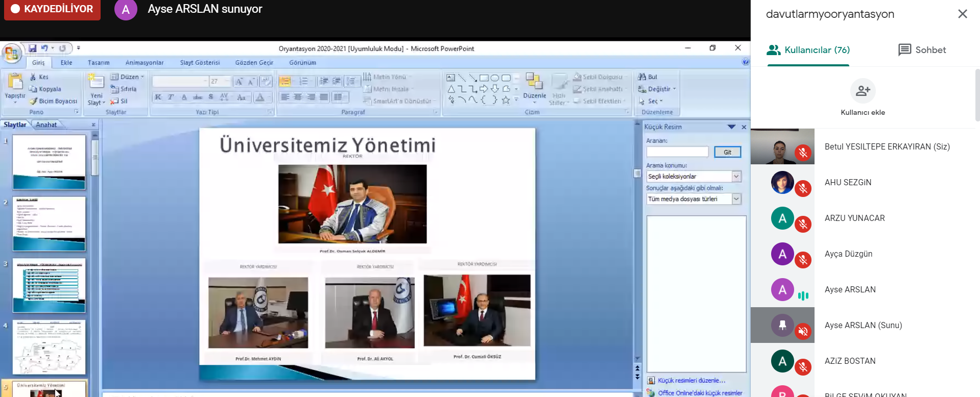This screenshot has height=397, width=980.
Task: Click the Yapıştır paste icon
Action: tap(15, 82)
